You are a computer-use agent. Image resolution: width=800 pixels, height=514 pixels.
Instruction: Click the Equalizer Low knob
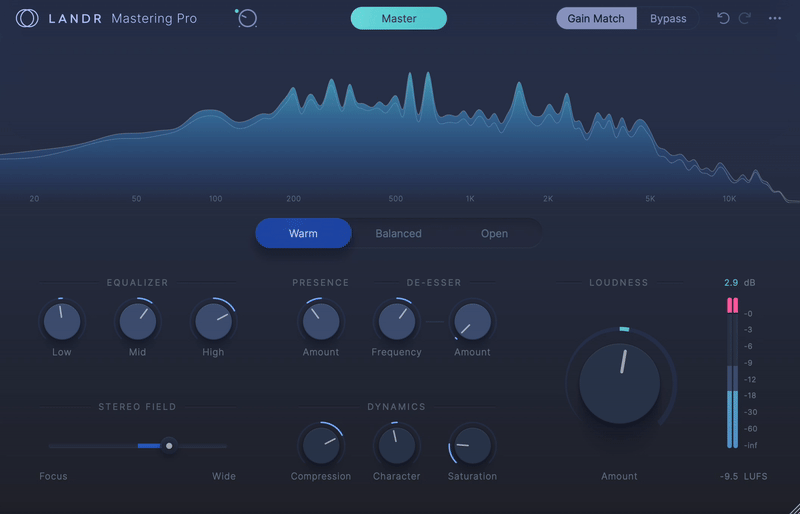(62, 322)
